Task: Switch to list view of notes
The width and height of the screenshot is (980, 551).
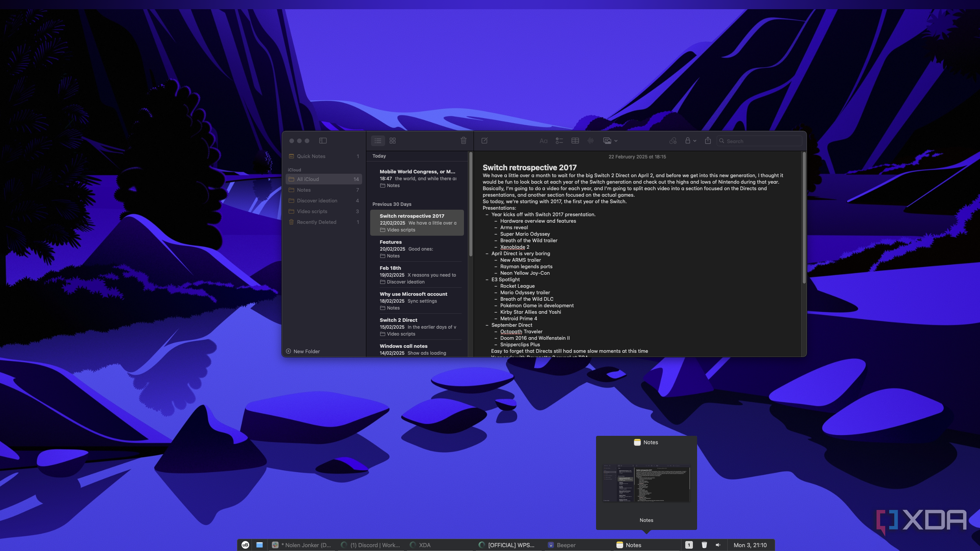Action: coord(378,141)
